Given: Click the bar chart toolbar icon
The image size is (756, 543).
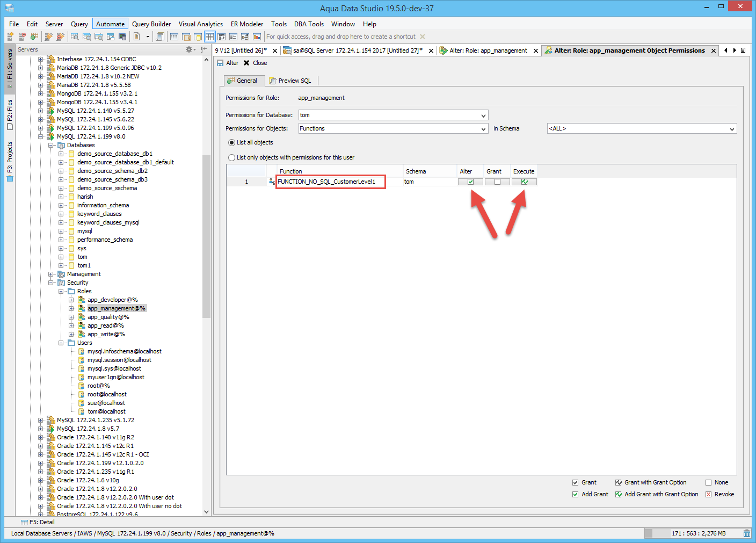Looking at the screenshot, I should pyautogui.click(x=257, y=37).
